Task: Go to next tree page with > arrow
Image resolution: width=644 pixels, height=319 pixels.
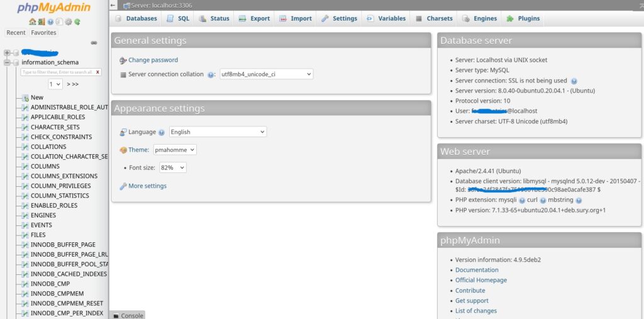Action: (68, 84)
